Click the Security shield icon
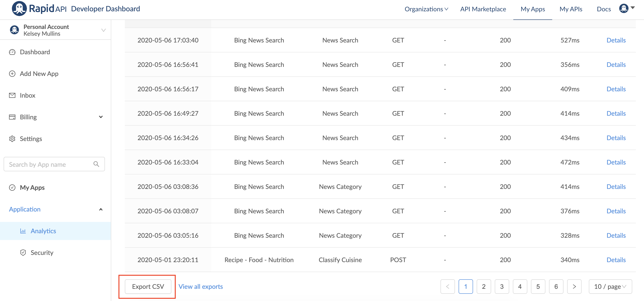Viewport: 644px width, 301px height. pyautogui.click(x=23, y=253)
